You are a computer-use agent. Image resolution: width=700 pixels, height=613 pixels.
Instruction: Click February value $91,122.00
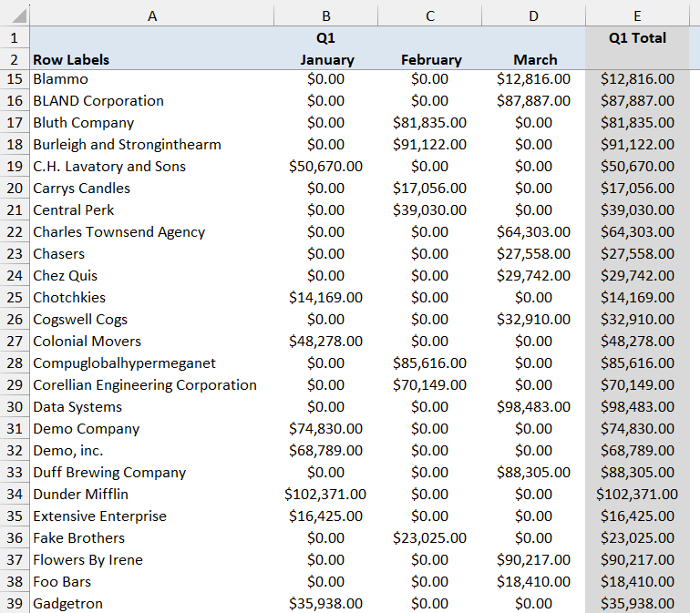pos(430,145)
